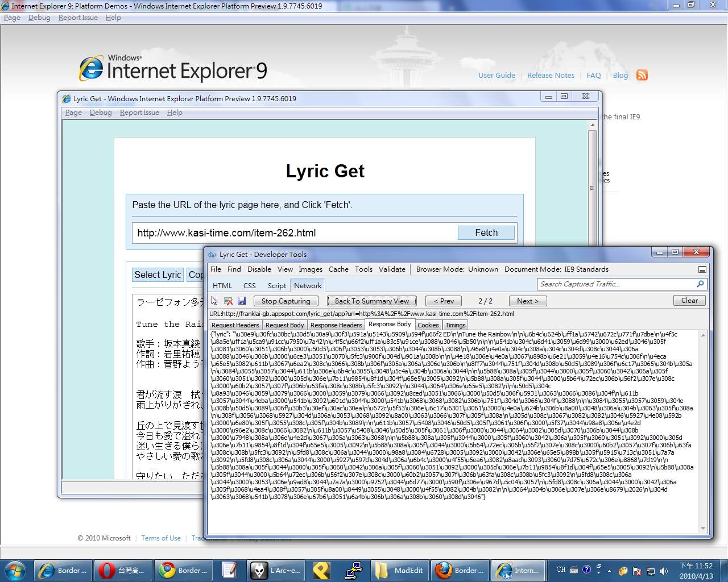Open the Timings tab

coord(455,325)
